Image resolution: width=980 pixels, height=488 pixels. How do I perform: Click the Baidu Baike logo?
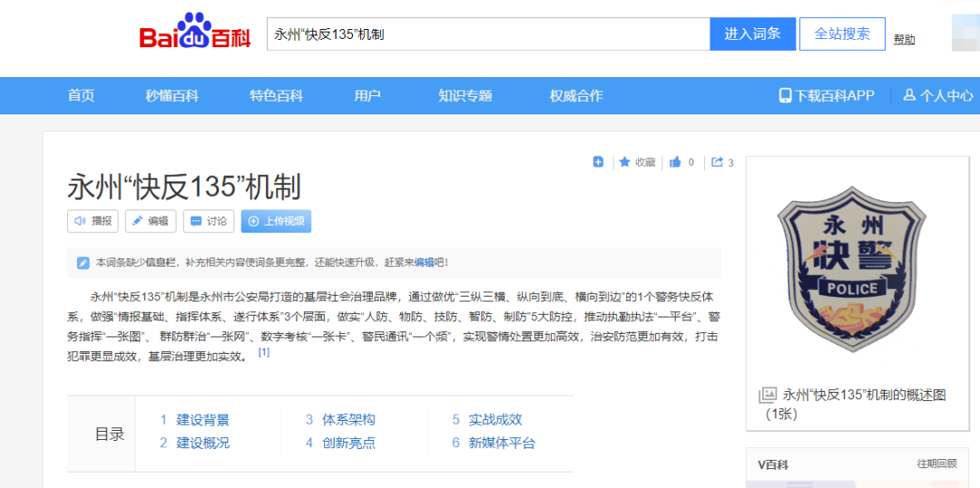[194, 34]
